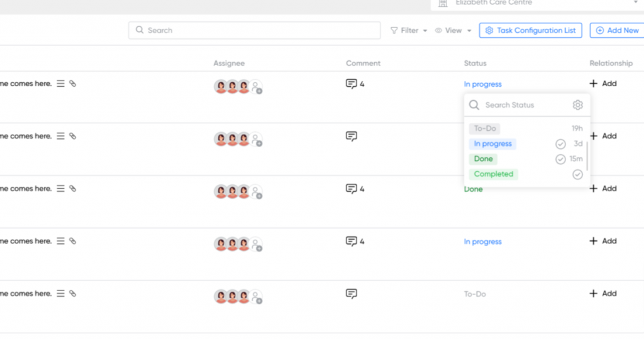The image size is (644, 339).
Task: Open the View dropdown
Action: point(453,30)
